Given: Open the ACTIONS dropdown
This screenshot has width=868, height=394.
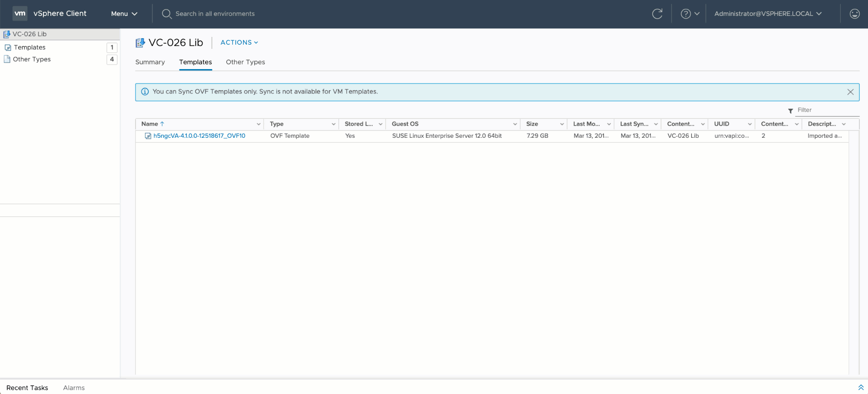Looking at the screenshot, I should (x=239, y=42).
